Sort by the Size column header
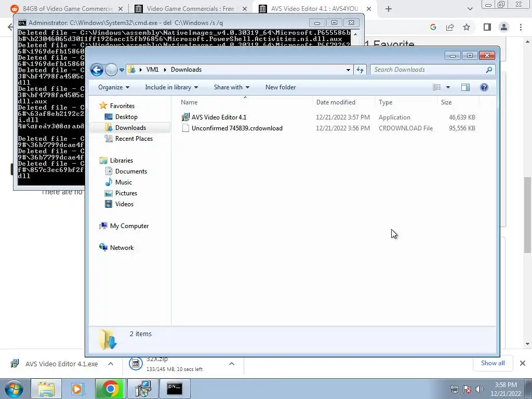532x399 pixels. (x=458, y=102)
